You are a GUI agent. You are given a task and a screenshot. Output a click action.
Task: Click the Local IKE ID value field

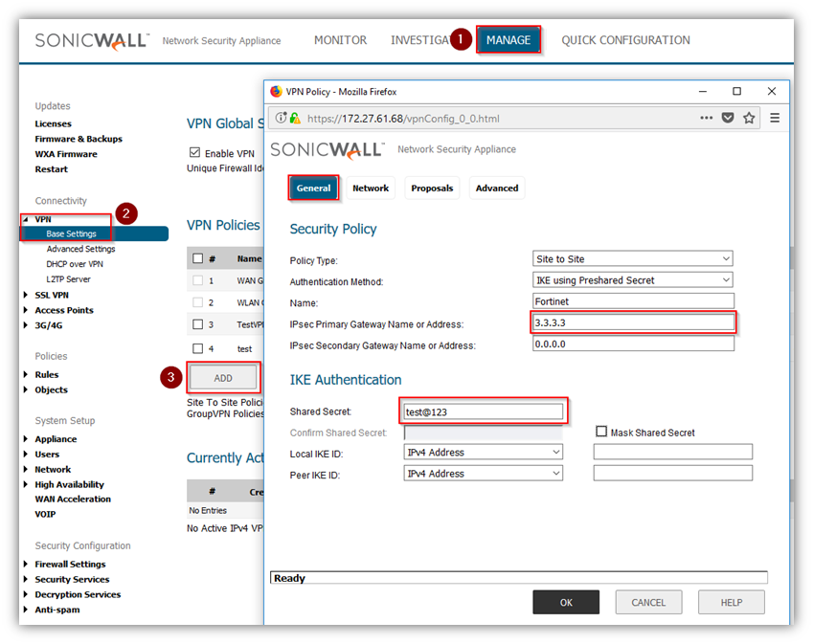pyautogui.click(x=672, y=452)
